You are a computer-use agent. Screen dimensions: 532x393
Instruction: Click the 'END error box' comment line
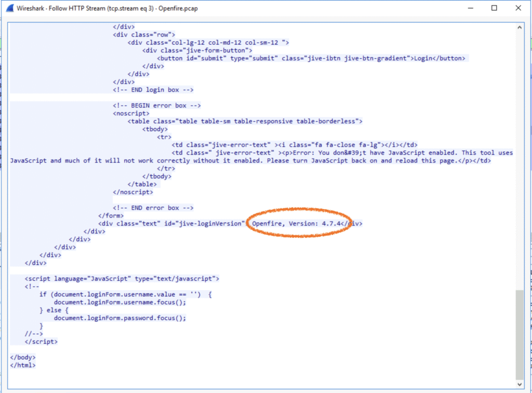[x=153, y=208]
